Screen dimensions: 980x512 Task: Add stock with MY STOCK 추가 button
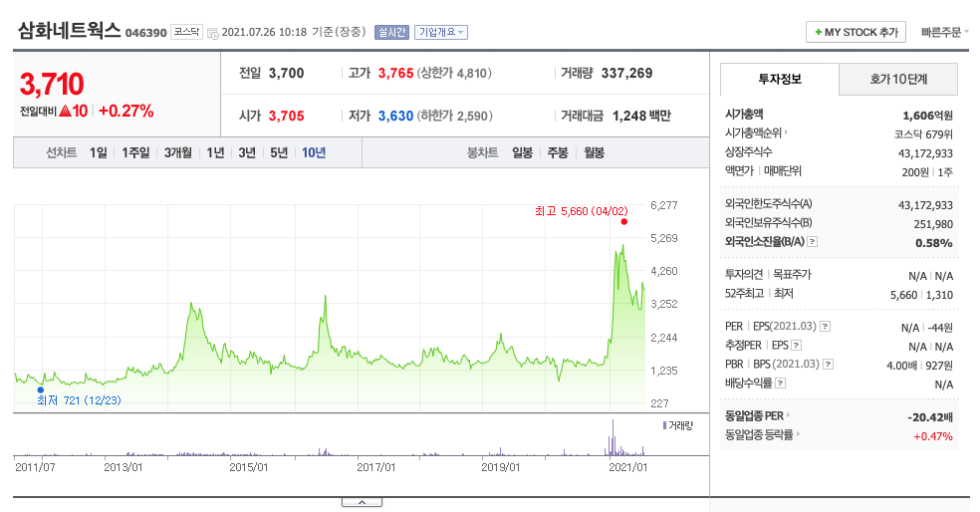point(857,32)
